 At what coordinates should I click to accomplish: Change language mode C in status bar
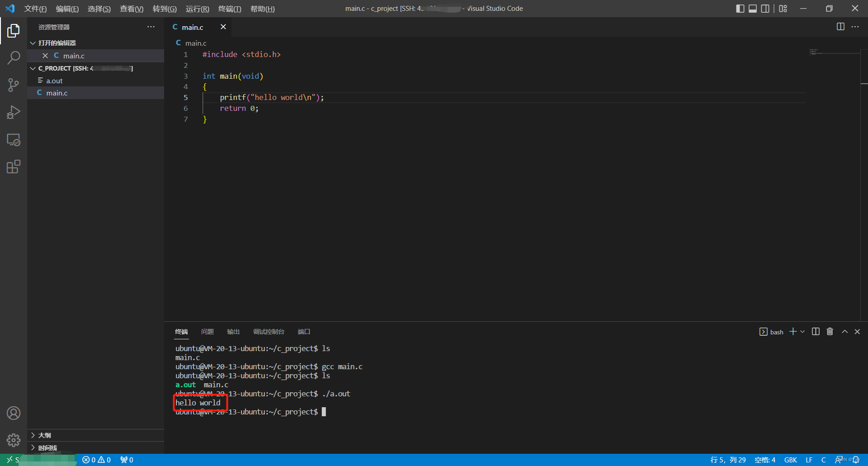click(x=824, y=460)
